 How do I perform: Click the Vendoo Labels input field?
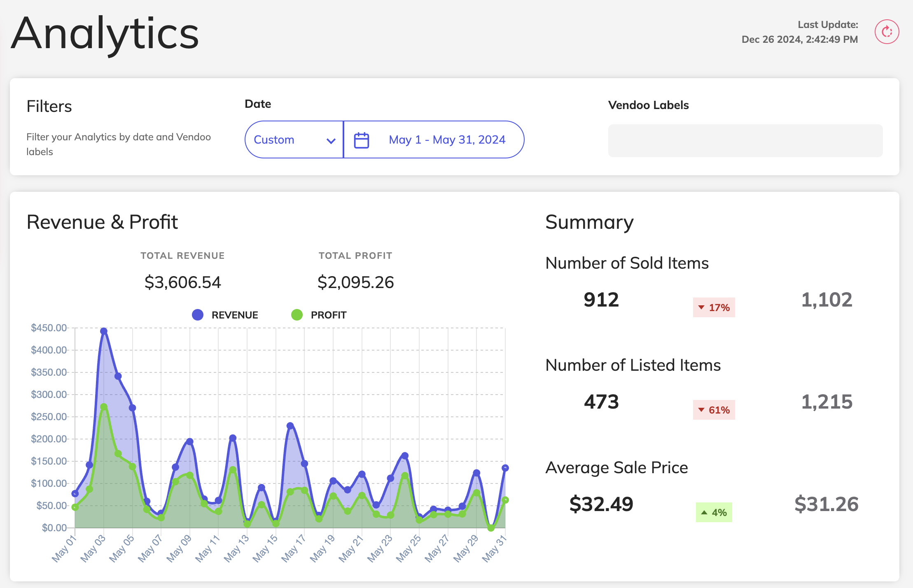(x=745, y=140)
